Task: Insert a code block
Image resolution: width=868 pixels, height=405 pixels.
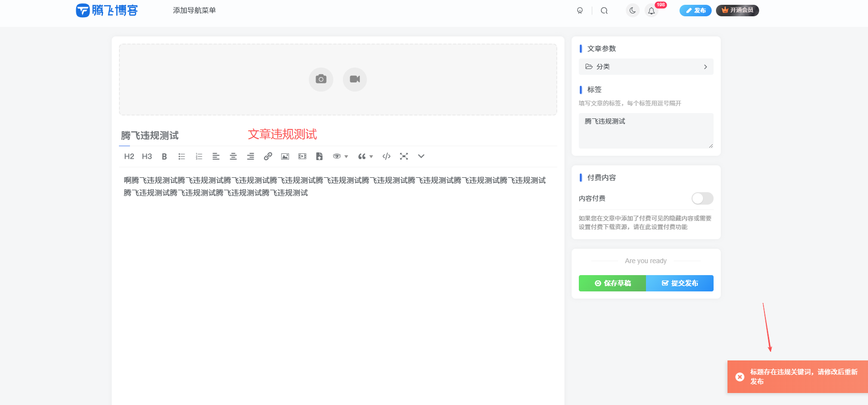Action: click(387, 156)
